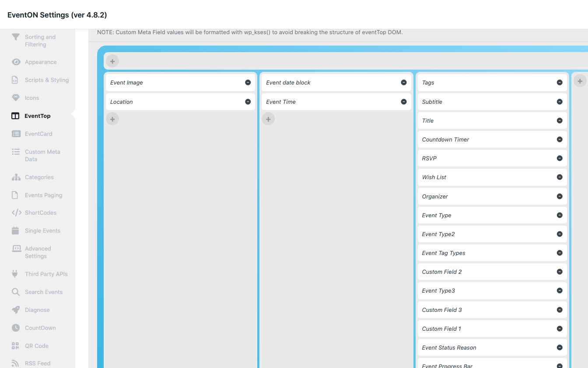This screenshot has height=368, width=588.
Task: Remove the Event Type3 field
Action: 560,290
